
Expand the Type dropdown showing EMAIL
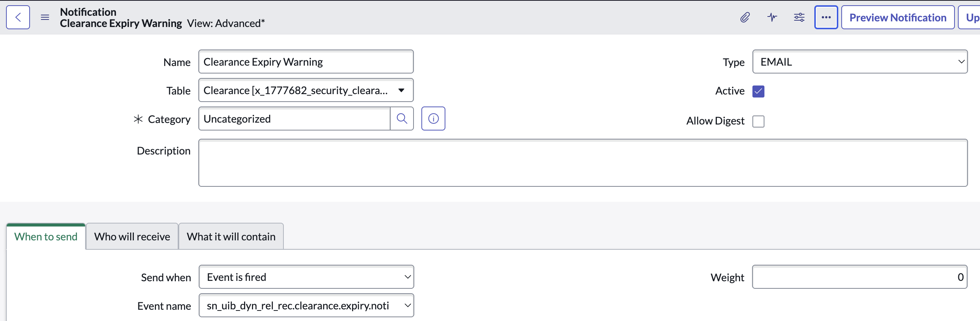859,61
